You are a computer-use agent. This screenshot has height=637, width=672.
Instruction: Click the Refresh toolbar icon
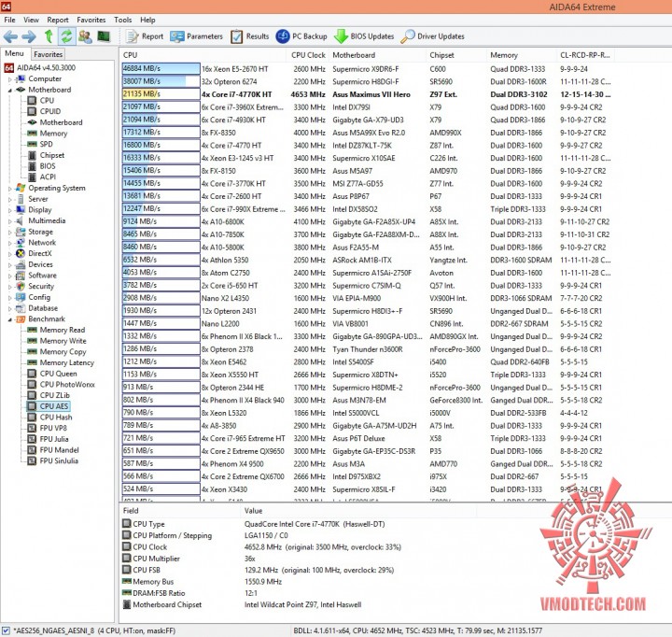tap(66, 36)
